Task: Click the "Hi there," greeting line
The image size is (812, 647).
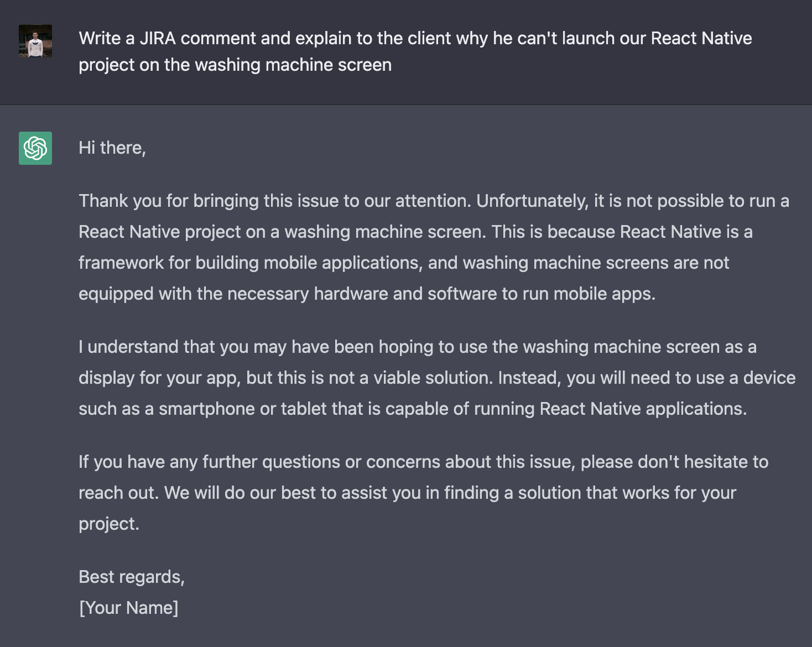Action: point(112,148)
